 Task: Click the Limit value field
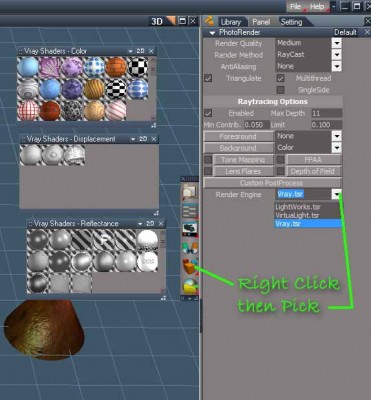click(327, 125)
